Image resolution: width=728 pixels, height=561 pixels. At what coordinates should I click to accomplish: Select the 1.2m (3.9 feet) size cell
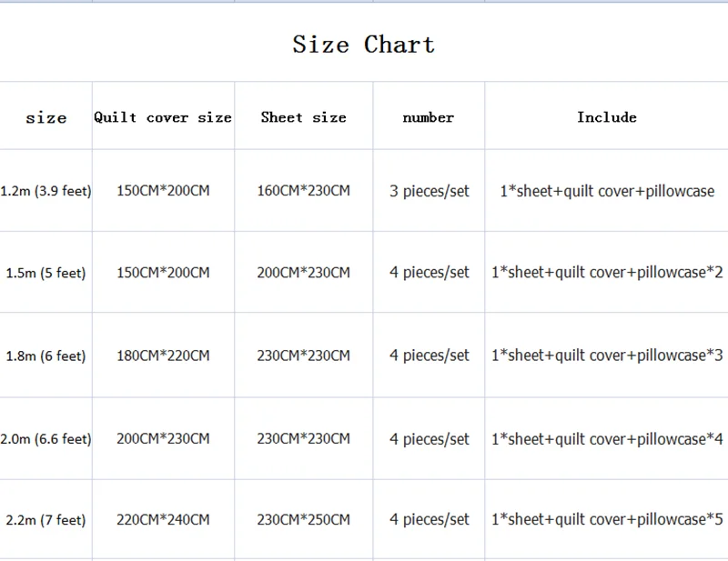[46, 191]
